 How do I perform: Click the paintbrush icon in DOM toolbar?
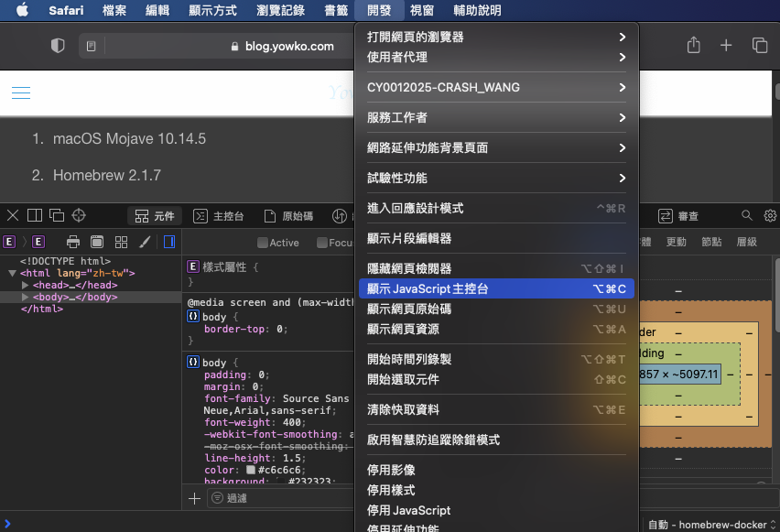click(x=145, y=243)
